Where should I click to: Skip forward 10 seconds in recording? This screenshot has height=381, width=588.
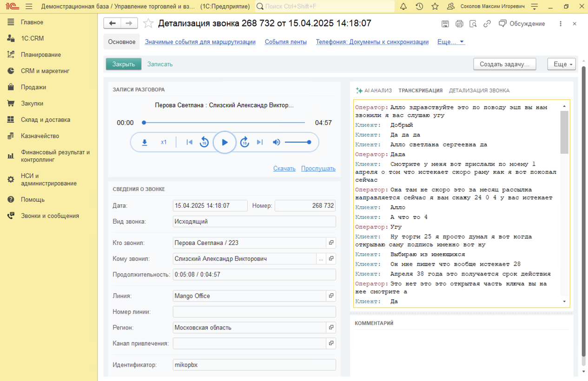pos(244,142)
